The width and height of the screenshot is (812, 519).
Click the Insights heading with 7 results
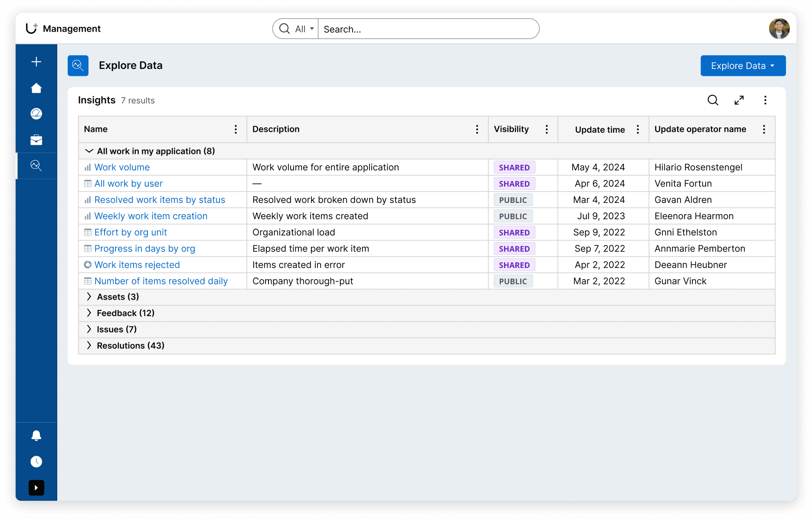[116, 100]
